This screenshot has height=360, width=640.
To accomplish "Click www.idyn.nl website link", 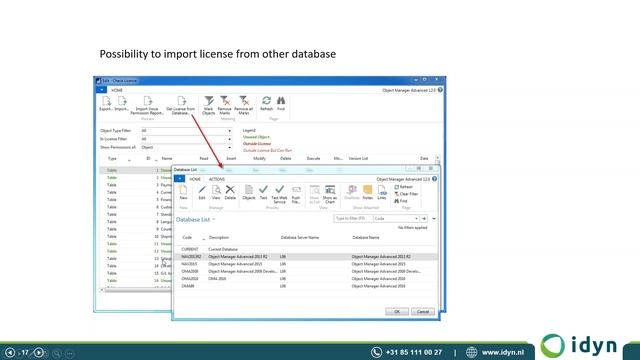I will tap(502, 352).
